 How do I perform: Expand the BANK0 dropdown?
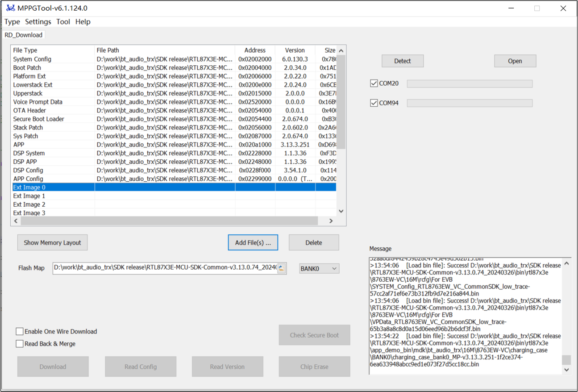click(319, 269)
